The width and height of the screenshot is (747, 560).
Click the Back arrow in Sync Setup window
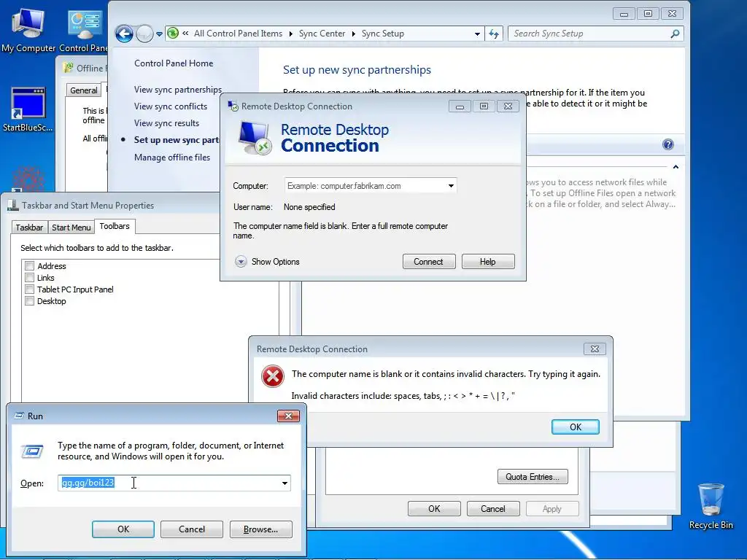click(124, 34)
